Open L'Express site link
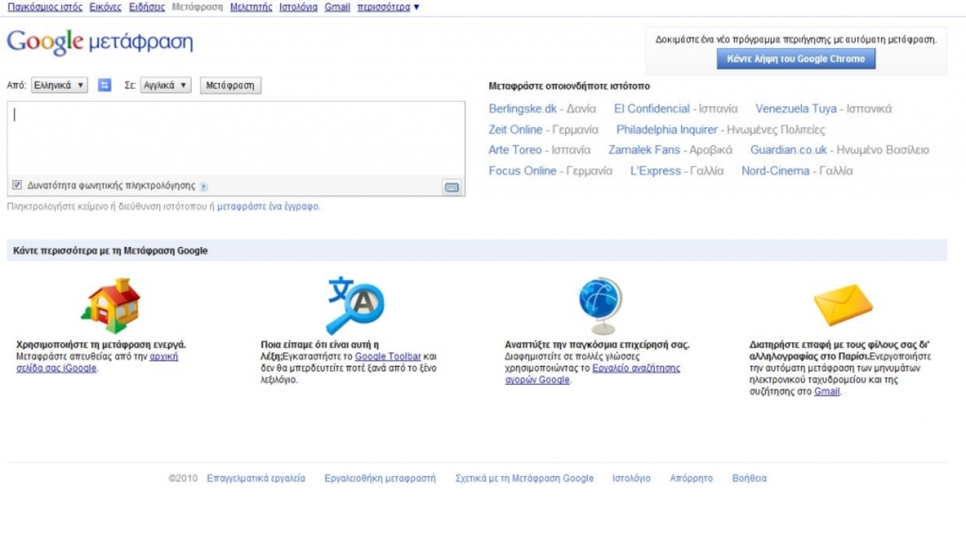Image resolution: width=966 pixels, height=560 pixels. click(655, 171)
